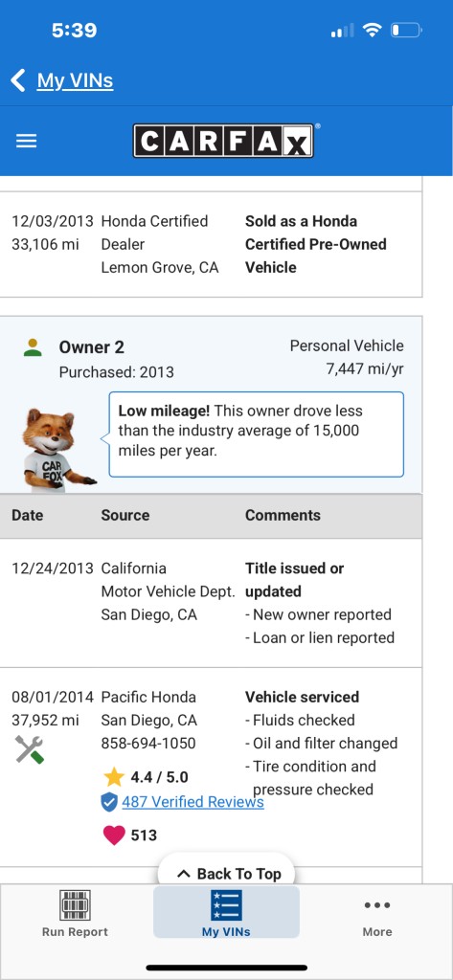Viewport: 453px width, 980px height.
Task: Open 487 Verified Reviews link
Action: coord(193,802)
